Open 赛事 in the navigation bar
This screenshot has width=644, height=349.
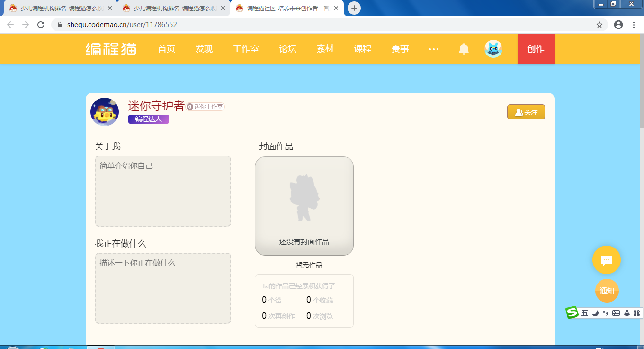(x=400, y=49)
